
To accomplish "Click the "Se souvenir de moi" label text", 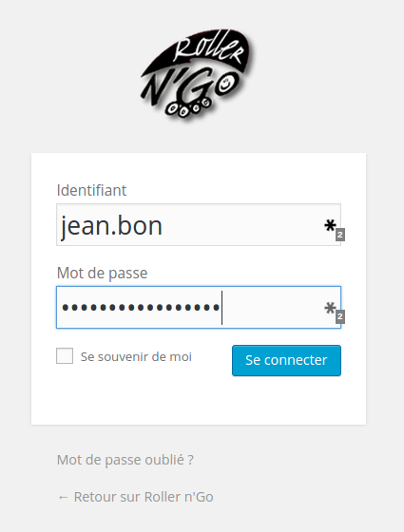I will click(136, 356).
